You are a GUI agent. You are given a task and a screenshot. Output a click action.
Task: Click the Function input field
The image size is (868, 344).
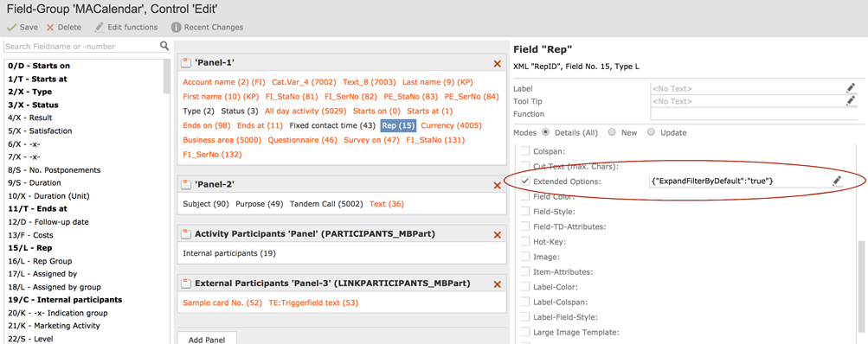(754, 114)
